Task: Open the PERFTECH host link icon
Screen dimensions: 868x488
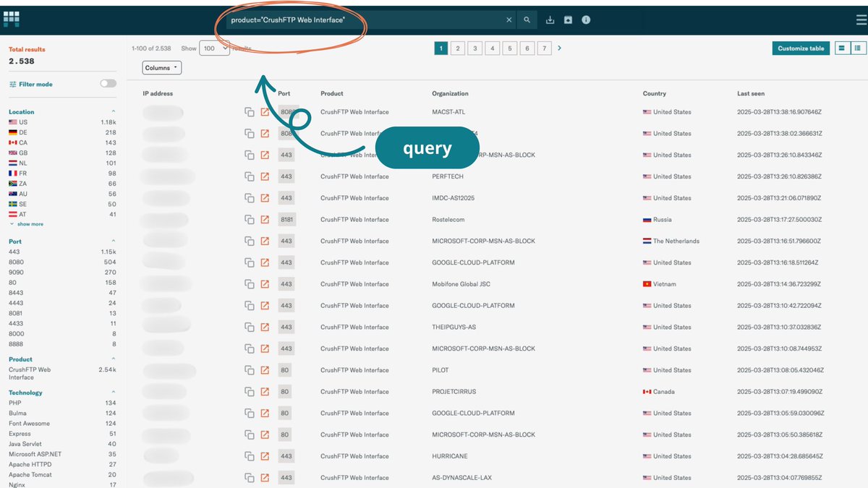Action: [x=265, y=176]
